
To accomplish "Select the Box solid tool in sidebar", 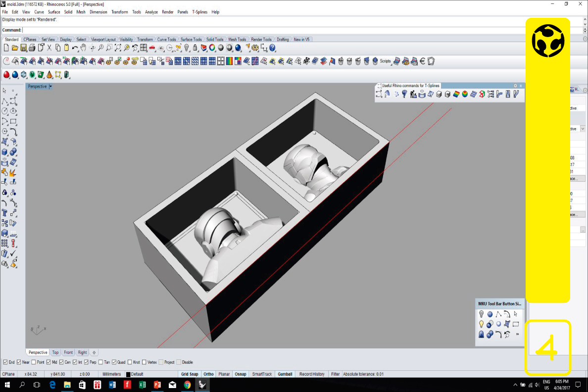I will 4,152.
